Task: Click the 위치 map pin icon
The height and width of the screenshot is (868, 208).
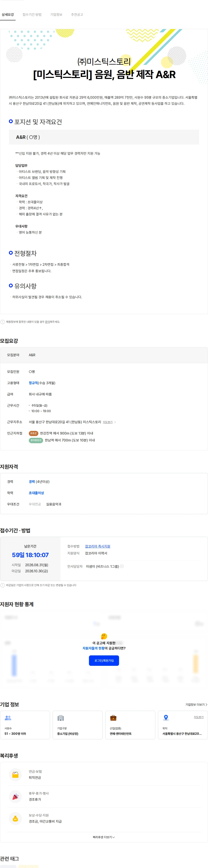Action: pos(166,718)
